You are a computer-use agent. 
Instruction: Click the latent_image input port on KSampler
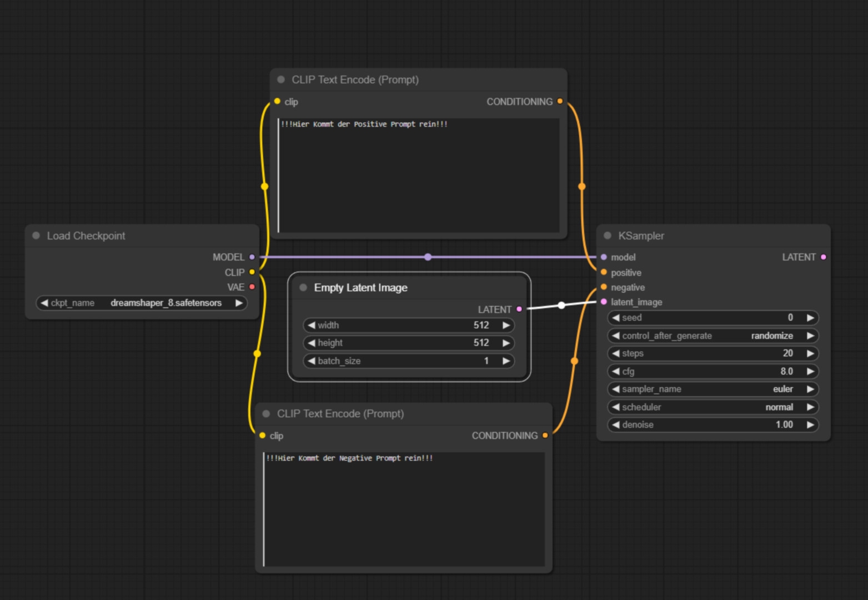[x=604, y=302]
